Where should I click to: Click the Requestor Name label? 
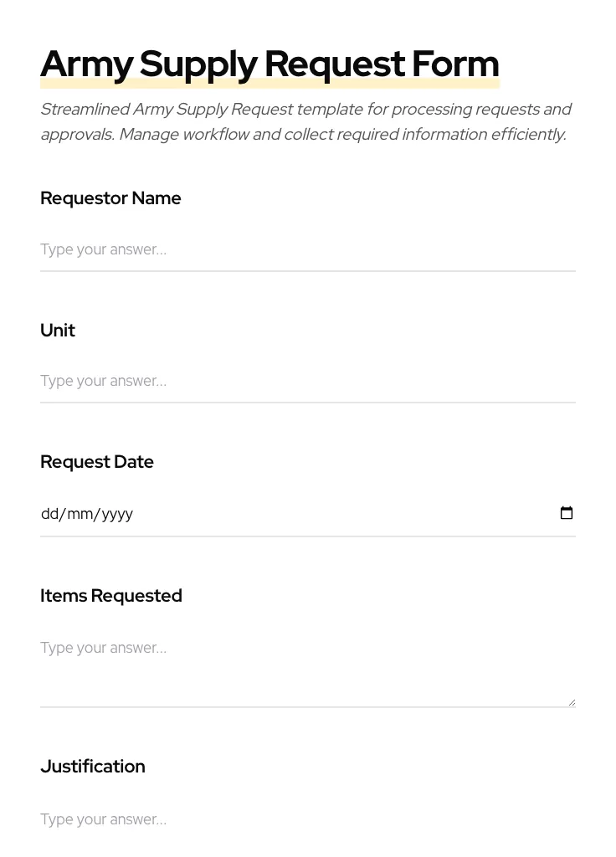(110, 198)
